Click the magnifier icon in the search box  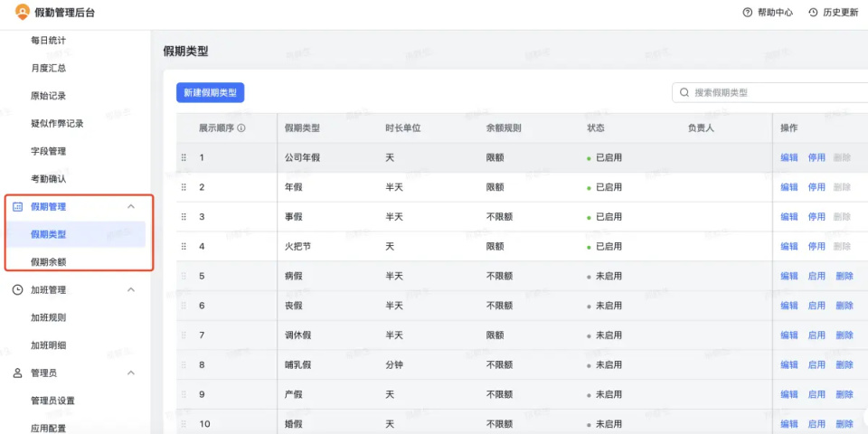pos(684,92)
